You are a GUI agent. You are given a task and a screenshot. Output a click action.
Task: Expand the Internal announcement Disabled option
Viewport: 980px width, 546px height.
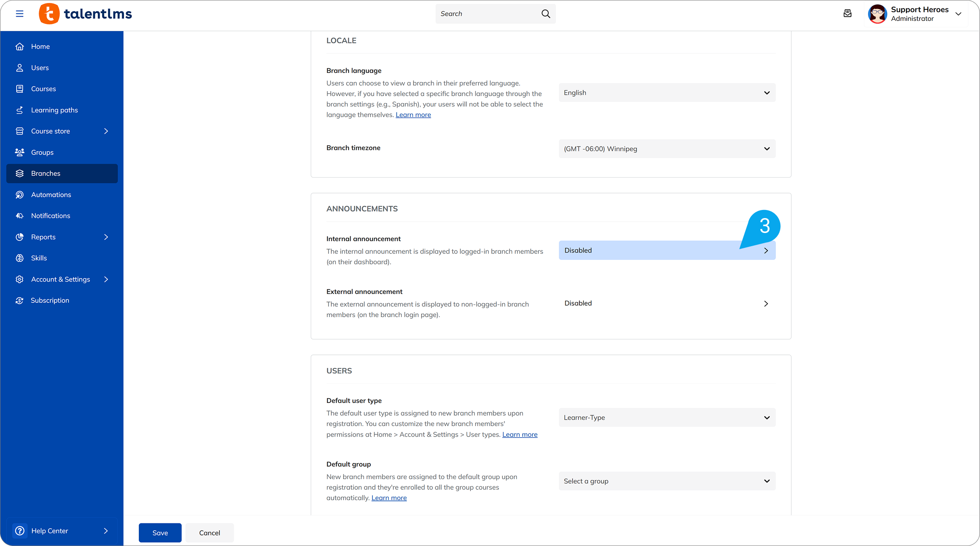click(x=667, y=250)
